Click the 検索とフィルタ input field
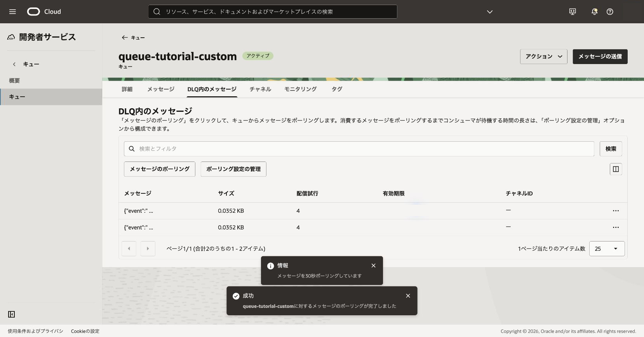Image resolution: width=644 pixels, height=337 pixels. pyautogui.click(x=359, y=149)
